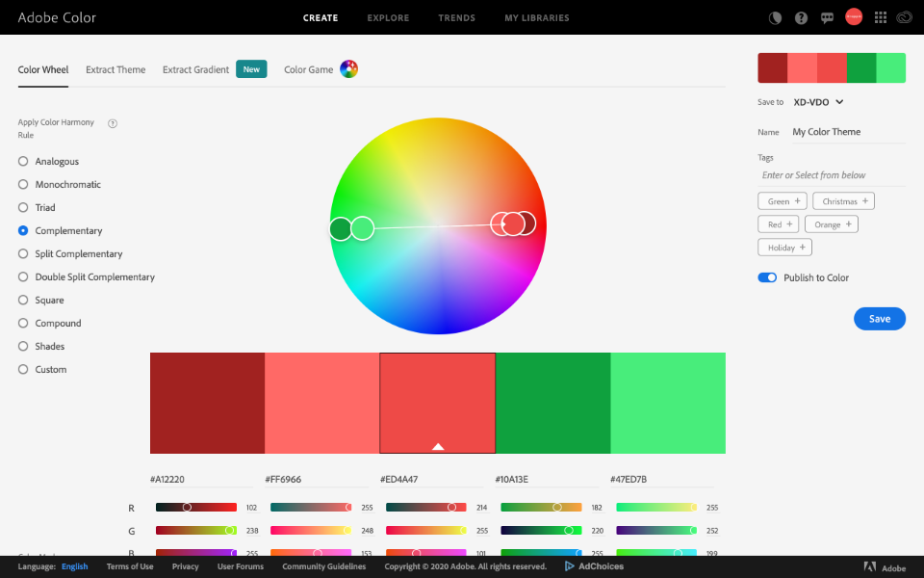Image resolution: width=924 pixels, height=578 pixels.
Task: Select the Triad harmony rule
Action: pos(23,208)
